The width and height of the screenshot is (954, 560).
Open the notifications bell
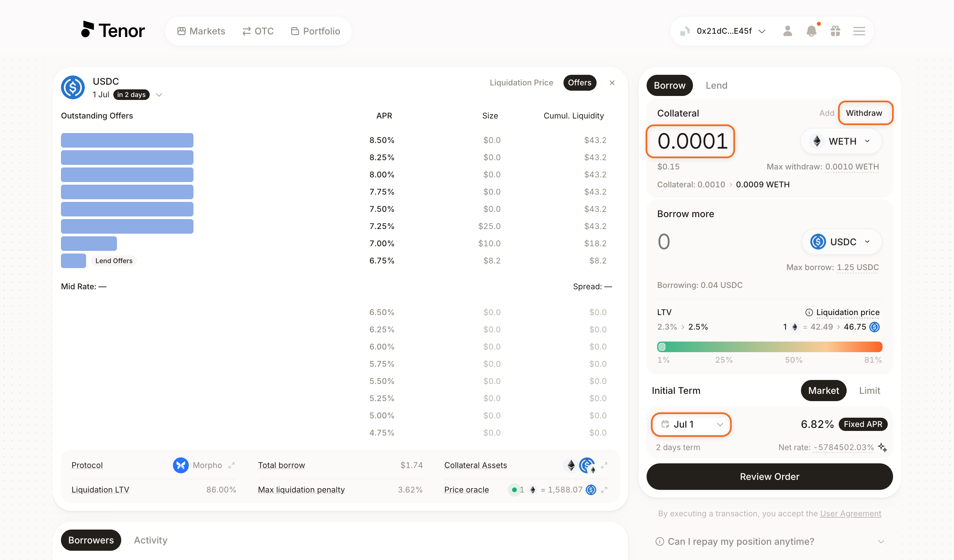pyautogui.click(x=812, y=31)
